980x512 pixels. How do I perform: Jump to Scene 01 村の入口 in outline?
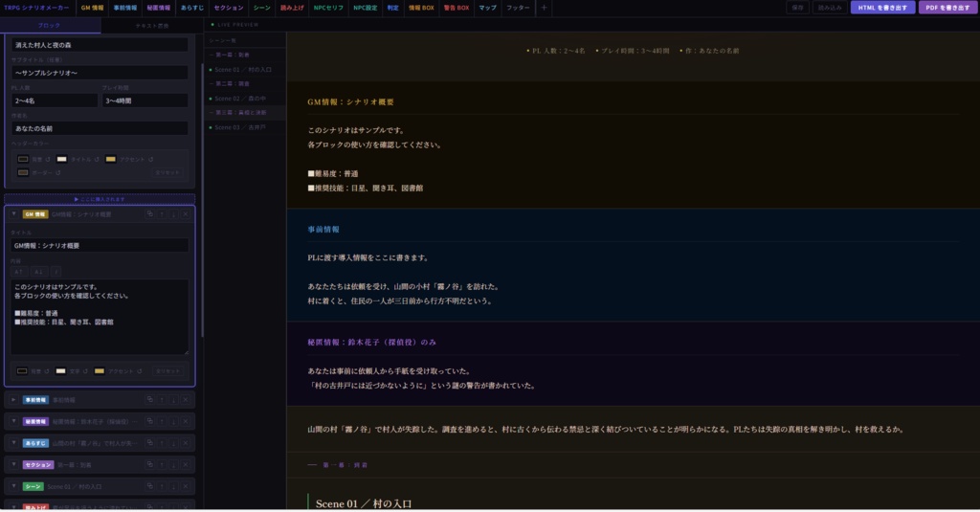244,70
